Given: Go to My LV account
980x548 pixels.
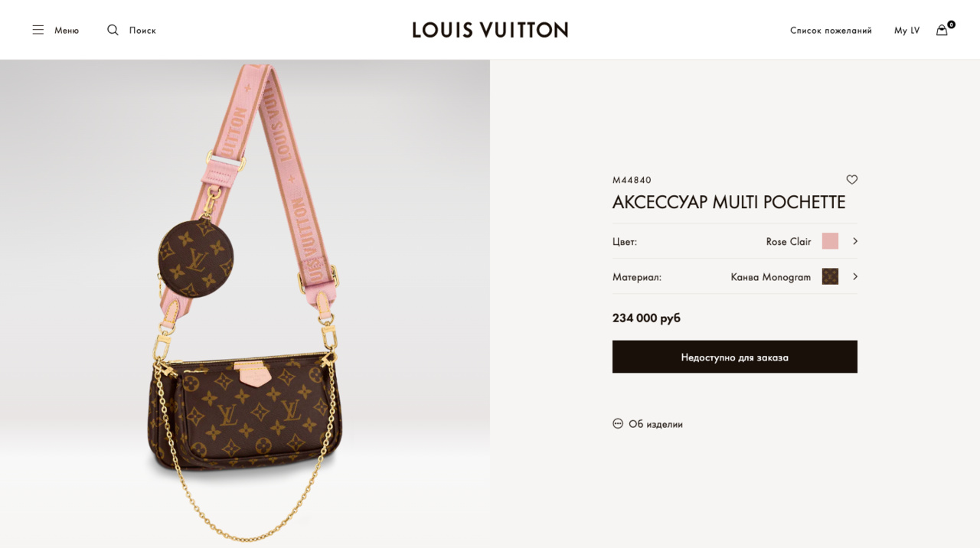Looking at the screenshot, I should 906,31.
